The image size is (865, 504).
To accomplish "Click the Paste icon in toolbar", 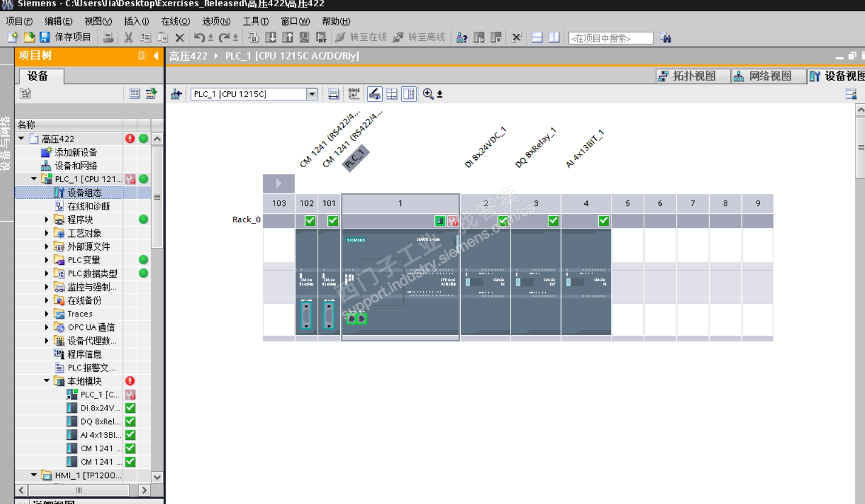I will coord(163,37).
